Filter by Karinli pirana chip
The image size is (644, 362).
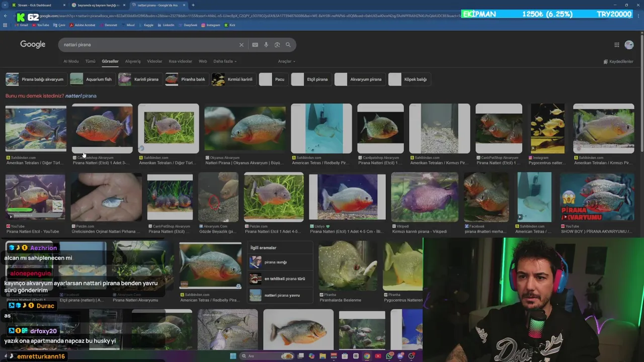click(139, 79)
